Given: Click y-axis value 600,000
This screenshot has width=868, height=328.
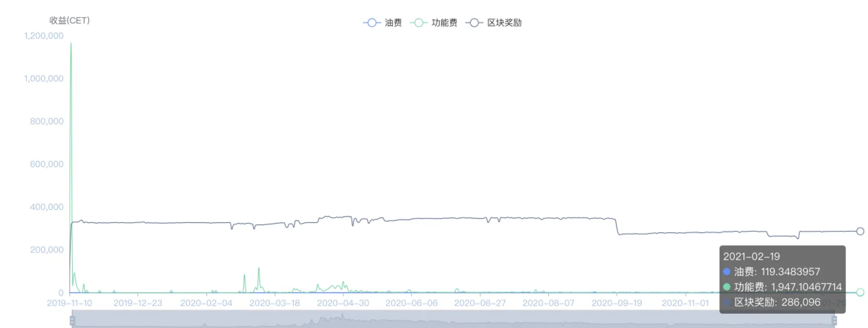Looking at the screenshot, I should coord(47,165).
